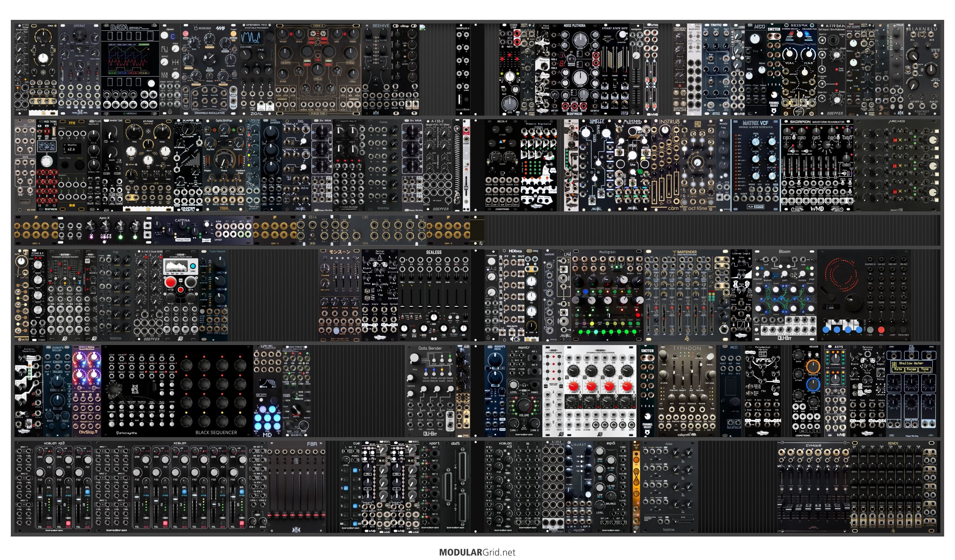Image resolution: width=955 pixels, height=560 pixels.
Task: Select the Mordax DATA module
Action: (131, 69)
